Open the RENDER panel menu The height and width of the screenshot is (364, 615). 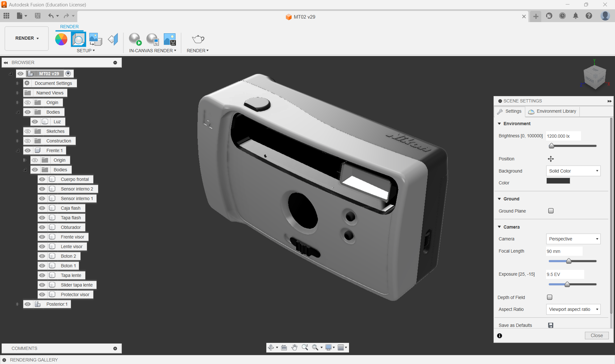coord(198,51)
